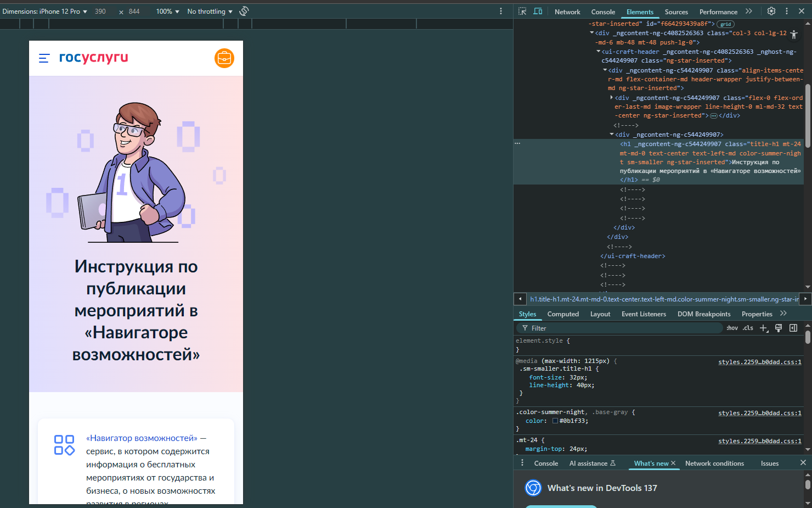812x508 pixels.
Task: Open the Properties pane
Action: point(757,314)
